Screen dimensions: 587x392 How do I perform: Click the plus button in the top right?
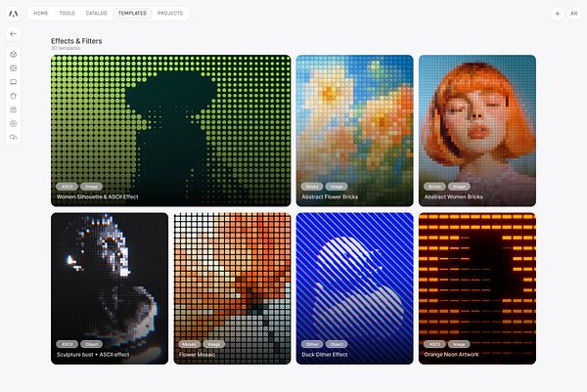point(558,14)
